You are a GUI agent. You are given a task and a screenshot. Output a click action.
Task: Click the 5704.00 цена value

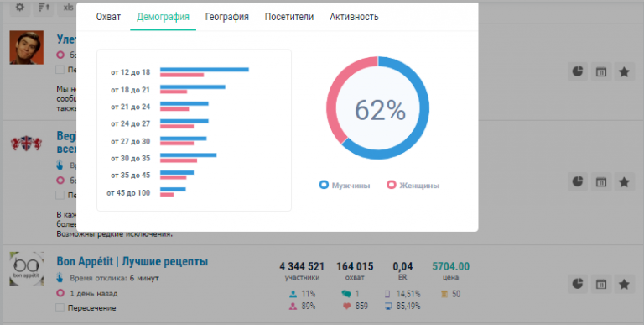tap(450, 266)
